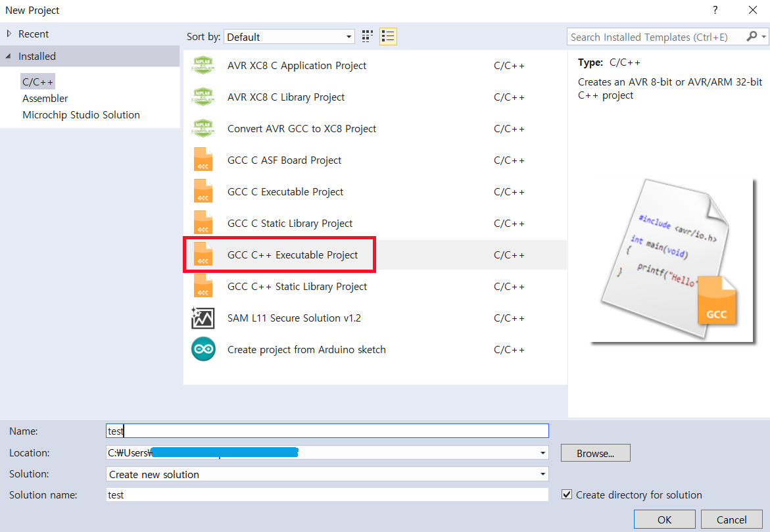Select GCC C++ Executable Project text
This screenshot has height=532, width=770.
pyautogui.click(x=293, y=254)
